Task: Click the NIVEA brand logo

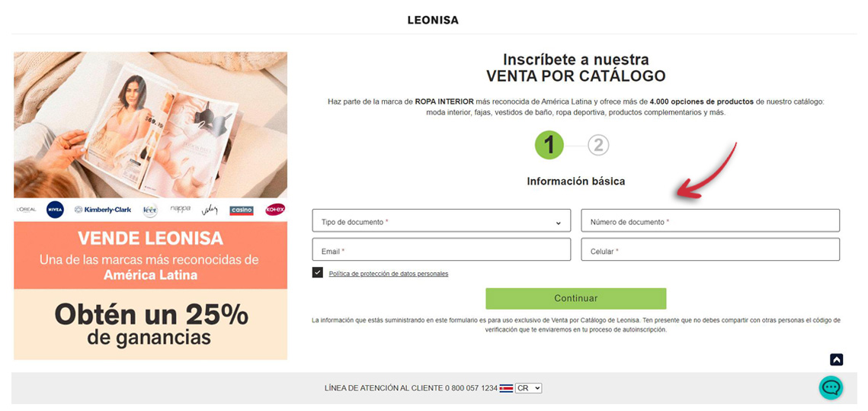Action: click(55, 210)
